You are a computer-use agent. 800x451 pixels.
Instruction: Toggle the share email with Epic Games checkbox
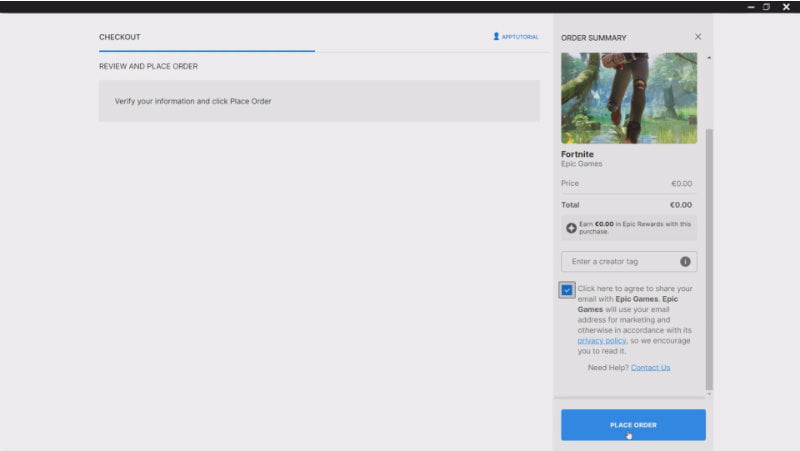point(567,290)
